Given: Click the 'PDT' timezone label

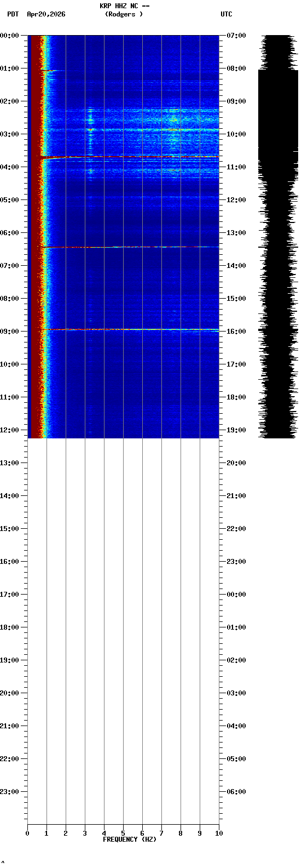Looking at the screenshot, I should point(13,14).
